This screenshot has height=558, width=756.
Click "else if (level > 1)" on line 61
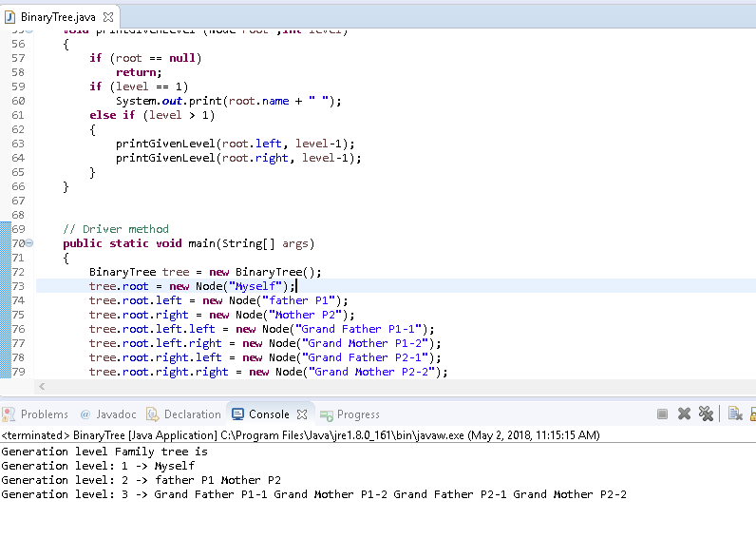(152, 115)
